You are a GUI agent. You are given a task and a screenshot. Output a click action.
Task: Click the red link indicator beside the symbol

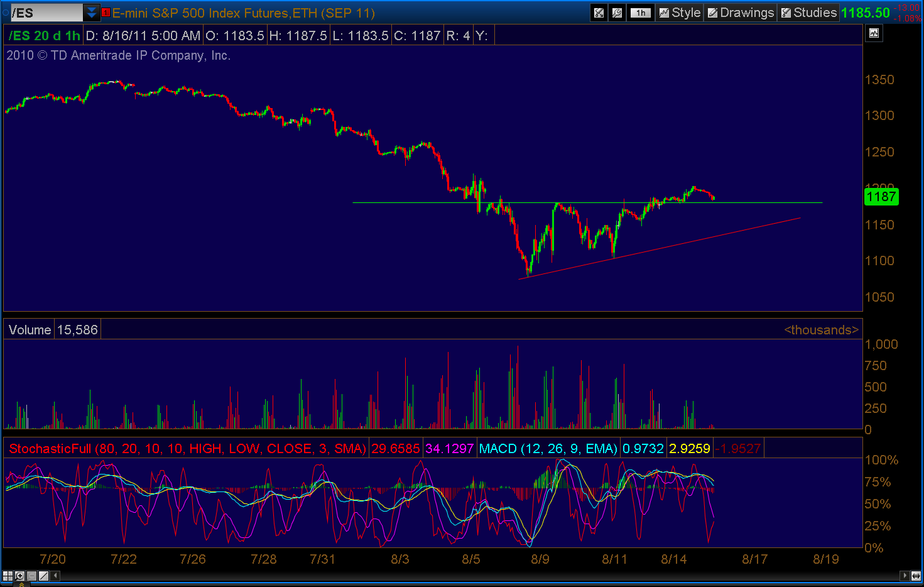pos(106,12)
